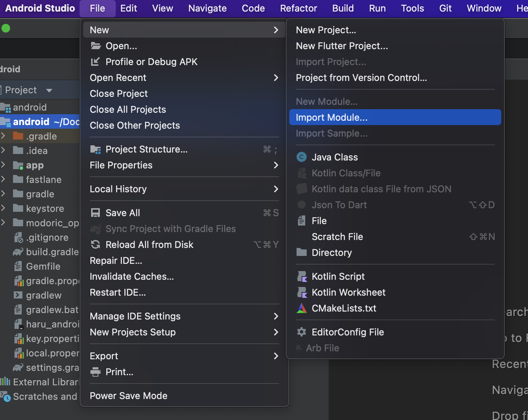This screenshot has height=420, width=528.
Task: Click the Kotlin Script icon
Action: 302,277
